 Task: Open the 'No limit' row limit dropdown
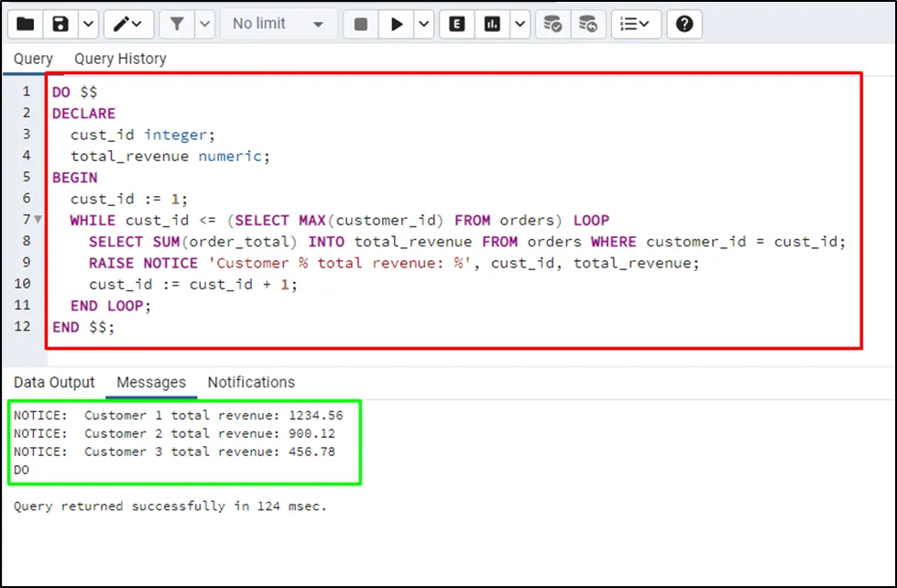pyautogui.click(x=278, y=24)
